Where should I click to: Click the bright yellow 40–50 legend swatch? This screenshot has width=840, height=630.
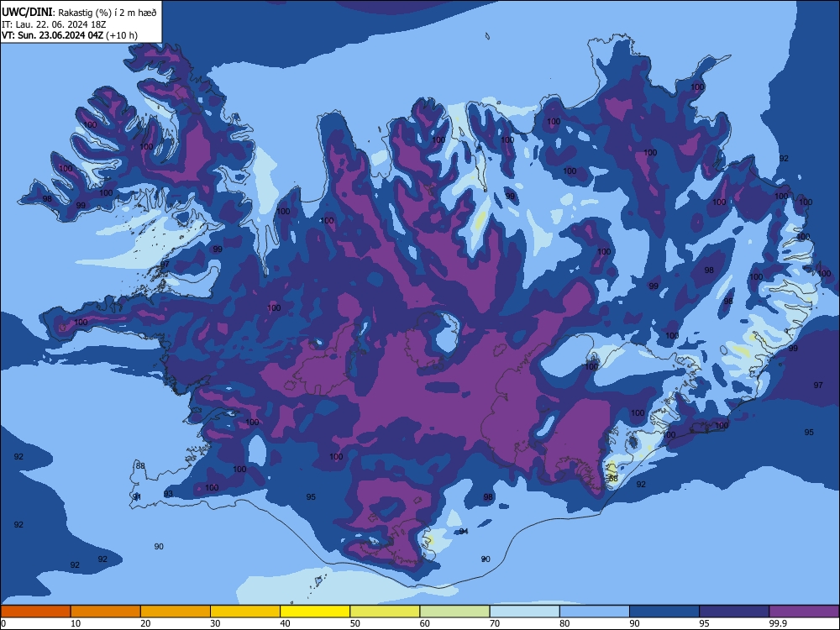315,612
